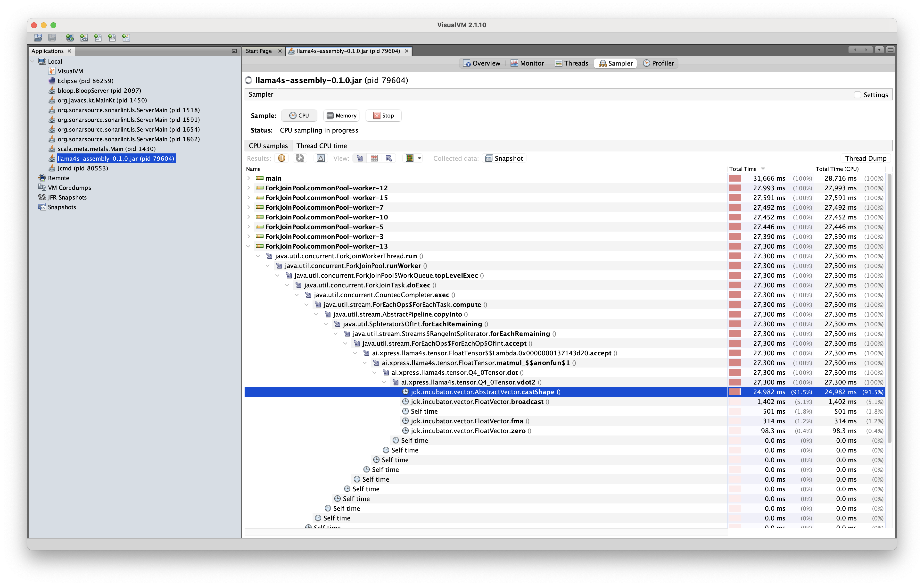Expand the main thread node

[x=249, y=178]
